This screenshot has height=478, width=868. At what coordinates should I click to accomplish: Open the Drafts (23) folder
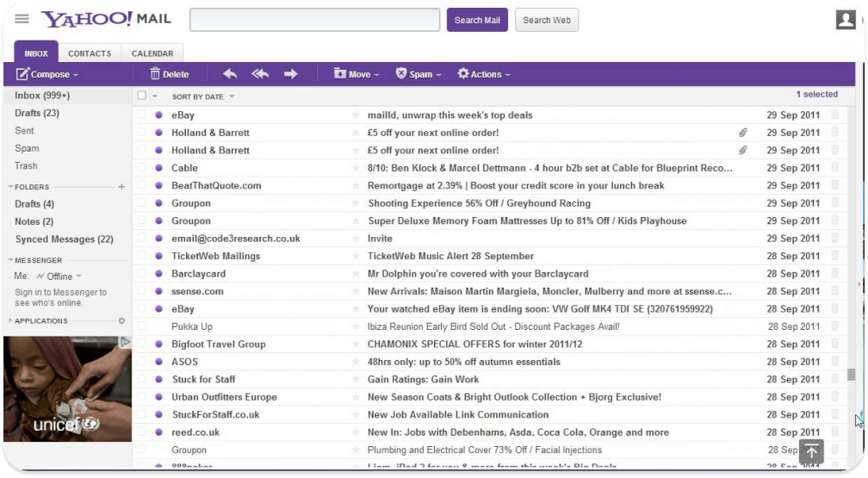click(x=37, y=113)
